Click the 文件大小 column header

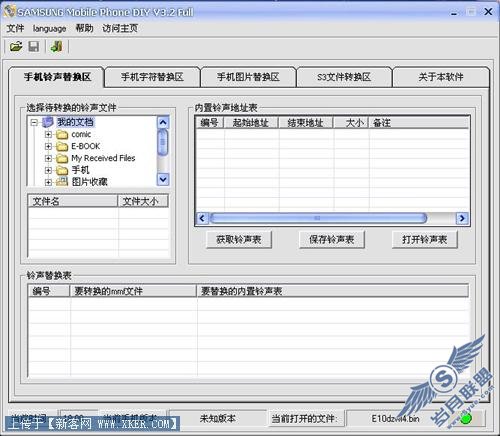tap(143, 201)
